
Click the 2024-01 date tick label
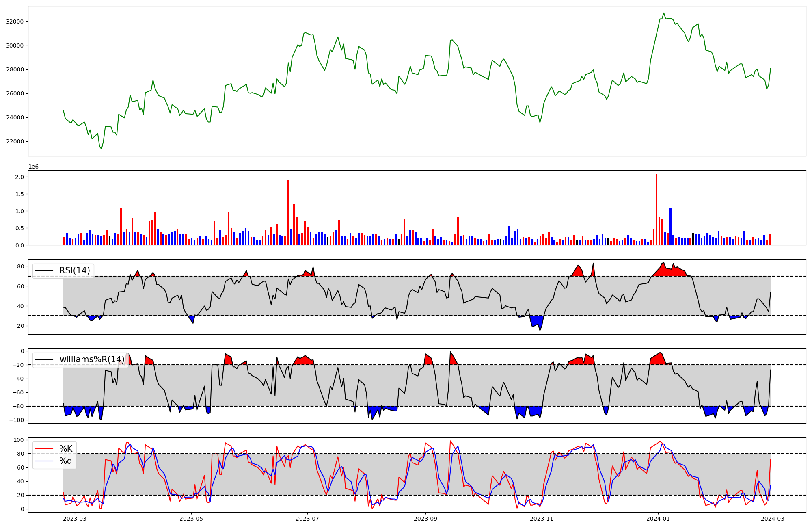pos(658,519)
